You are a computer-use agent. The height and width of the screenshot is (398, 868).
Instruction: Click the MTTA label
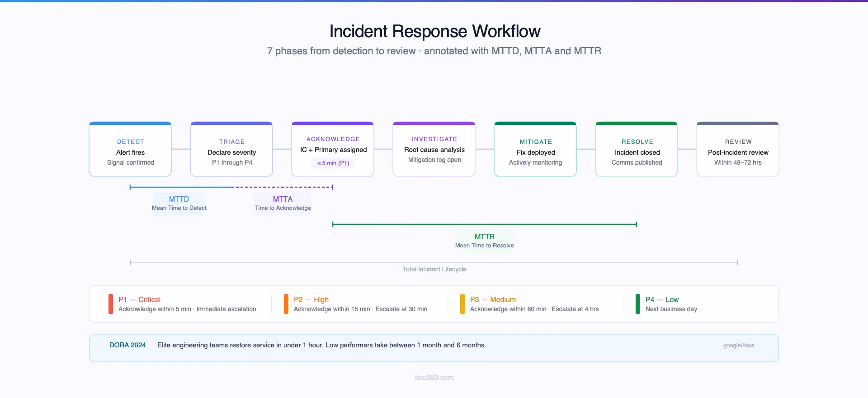(x=283, y=199)
